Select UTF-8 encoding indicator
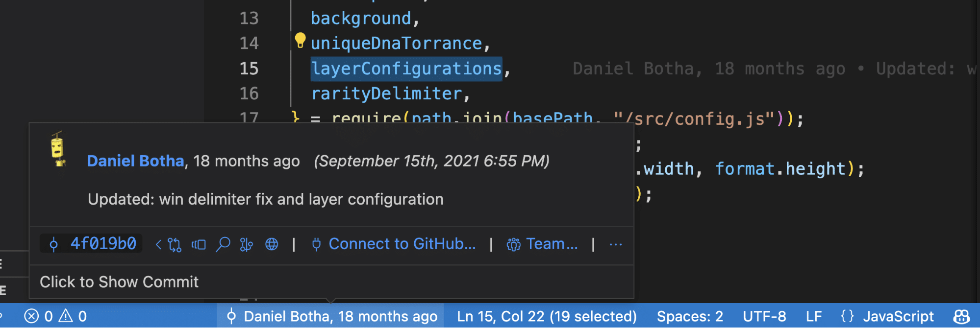980x328 pixels. [x=764, y=316]
